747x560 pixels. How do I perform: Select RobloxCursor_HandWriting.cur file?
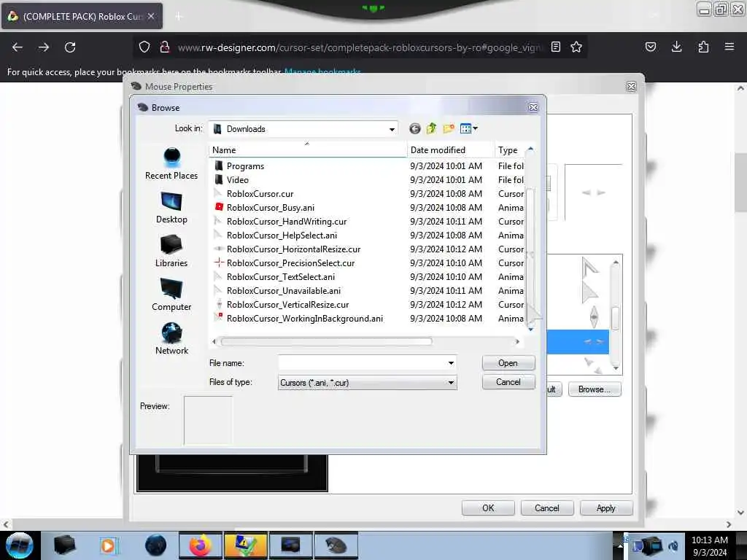pos(287,222)
